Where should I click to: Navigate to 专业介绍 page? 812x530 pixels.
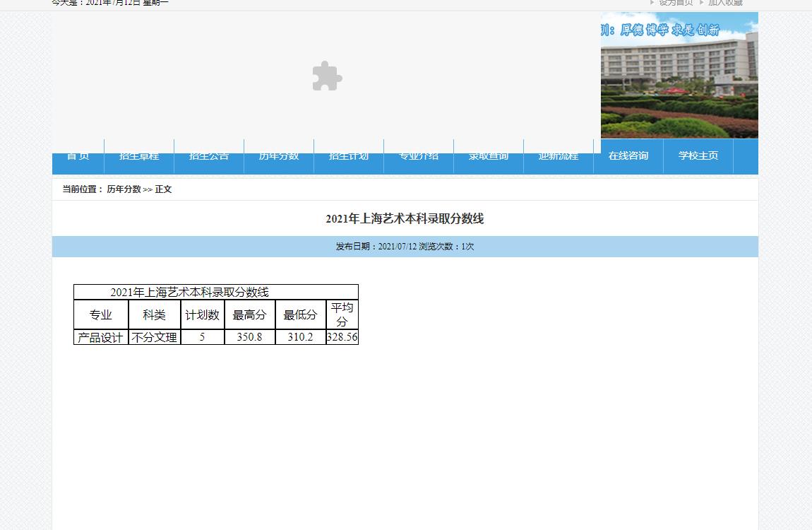tap(419, 157)
